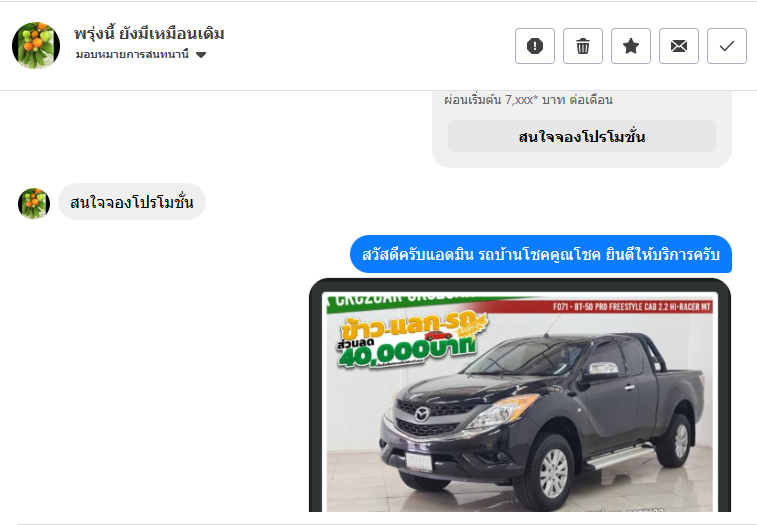The image size is (757, 525).
Task: Mark conversation done with the checkmark
Action: [x=727, y=46]
